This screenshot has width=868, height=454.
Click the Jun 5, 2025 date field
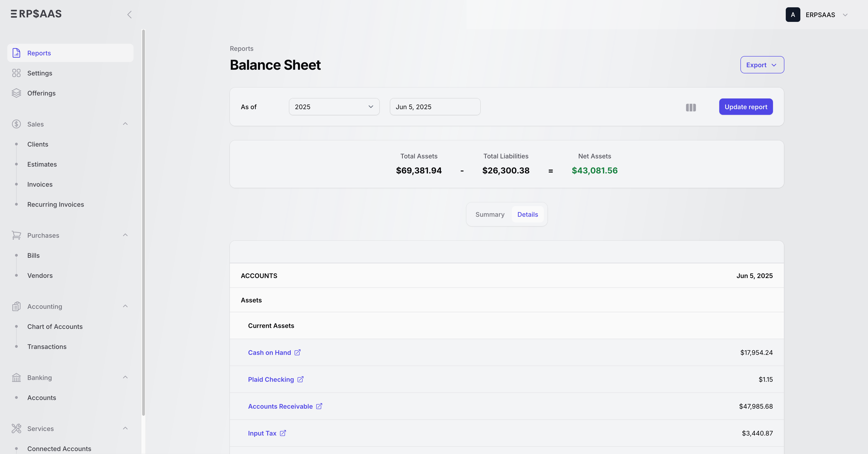(x=435, y=107)
